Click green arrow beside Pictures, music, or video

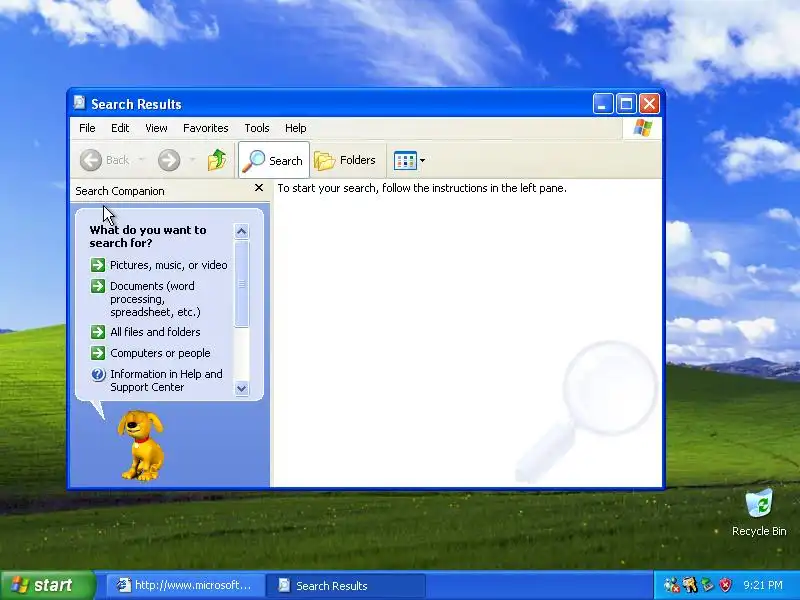(98, 265)
